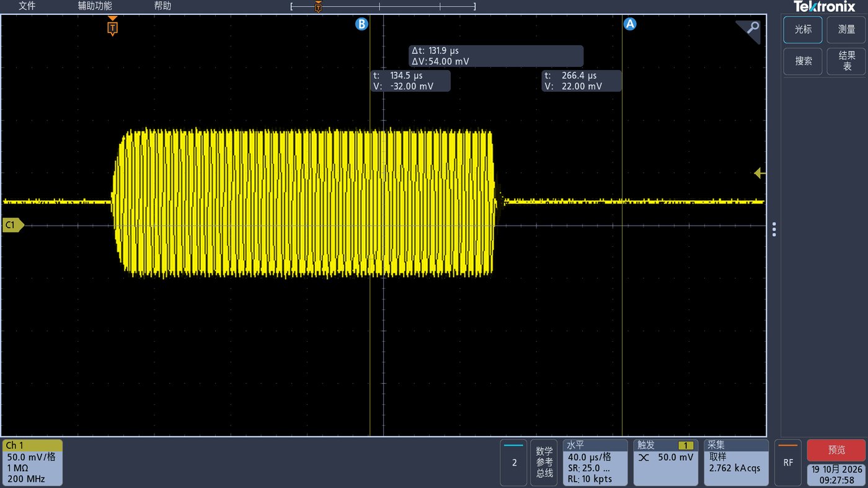Grab cursor B marker
This screenshot has width=868, height=488.
click(361, 24)
